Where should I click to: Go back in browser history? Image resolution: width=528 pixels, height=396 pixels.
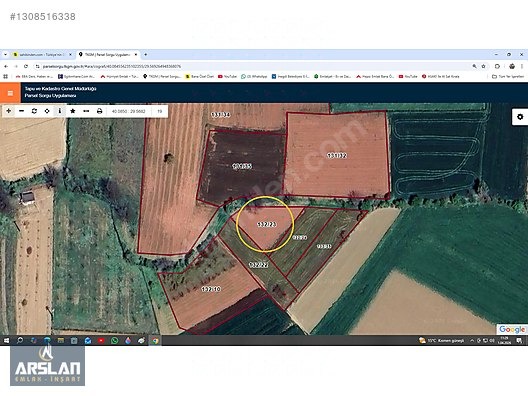[x=6, y=66]
